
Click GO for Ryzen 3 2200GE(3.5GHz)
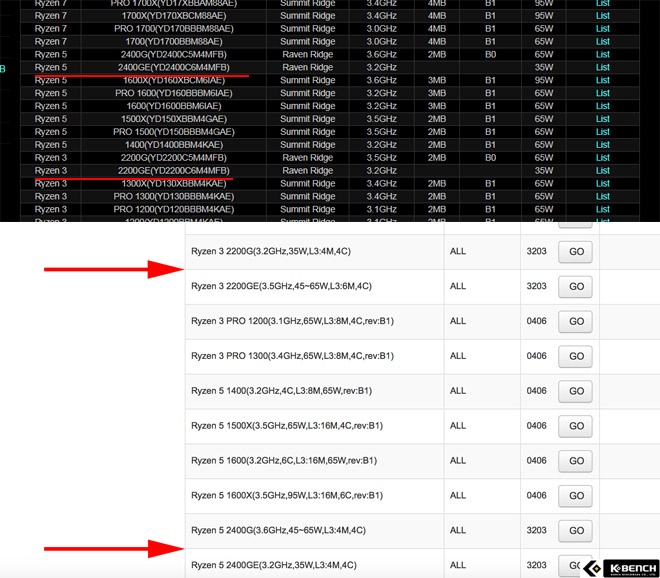click(x=575, y=287)
